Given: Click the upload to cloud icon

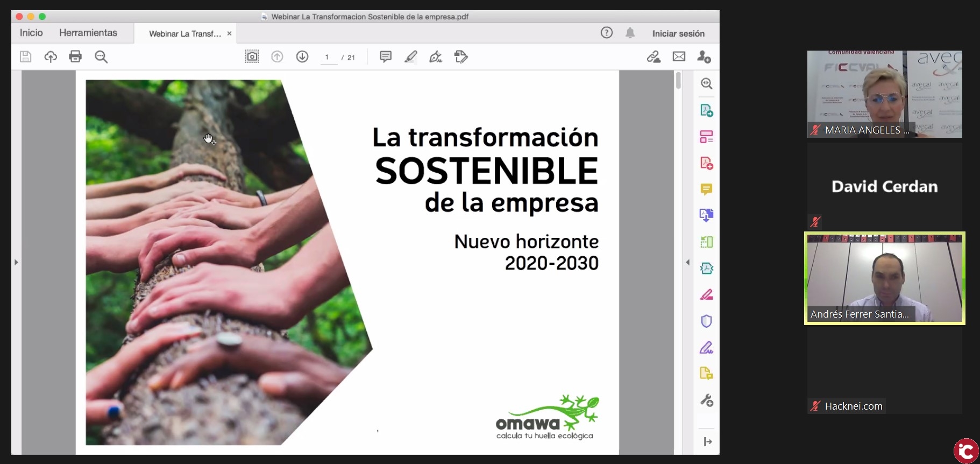Looking at the screenshot, I should pyautogui.click(x=51, y=57).
